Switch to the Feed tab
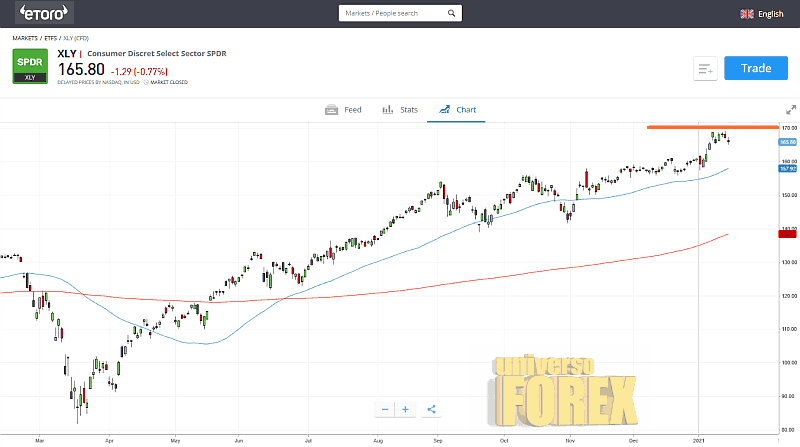The image size is (800, 447). click(343, 109)
